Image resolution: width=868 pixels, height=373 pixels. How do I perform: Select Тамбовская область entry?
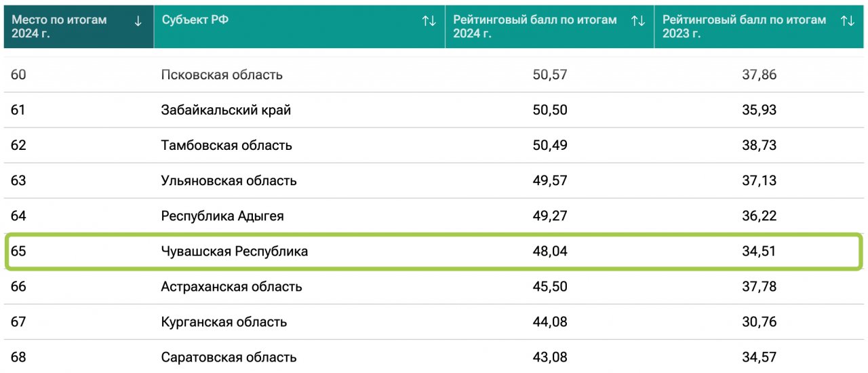click(x=226, y=145)
